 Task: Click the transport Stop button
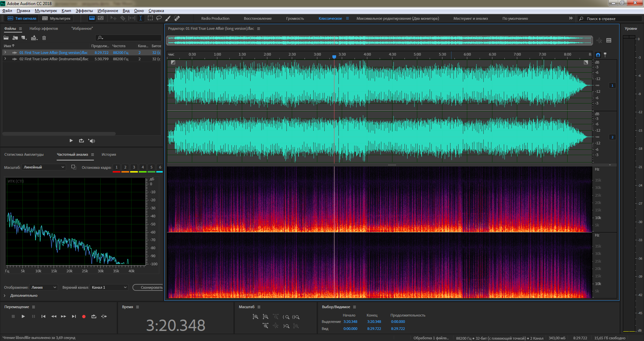coord(13,316)
